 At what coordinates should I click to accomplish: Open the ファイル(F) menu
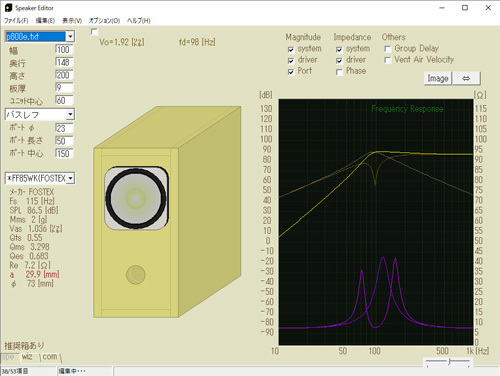click(x=16, y=21)
